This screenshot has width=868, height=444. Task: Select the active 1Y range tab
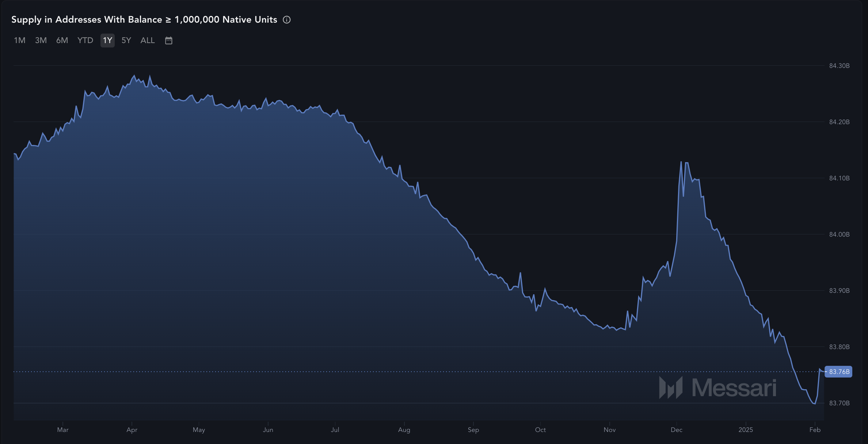(107, 41)
